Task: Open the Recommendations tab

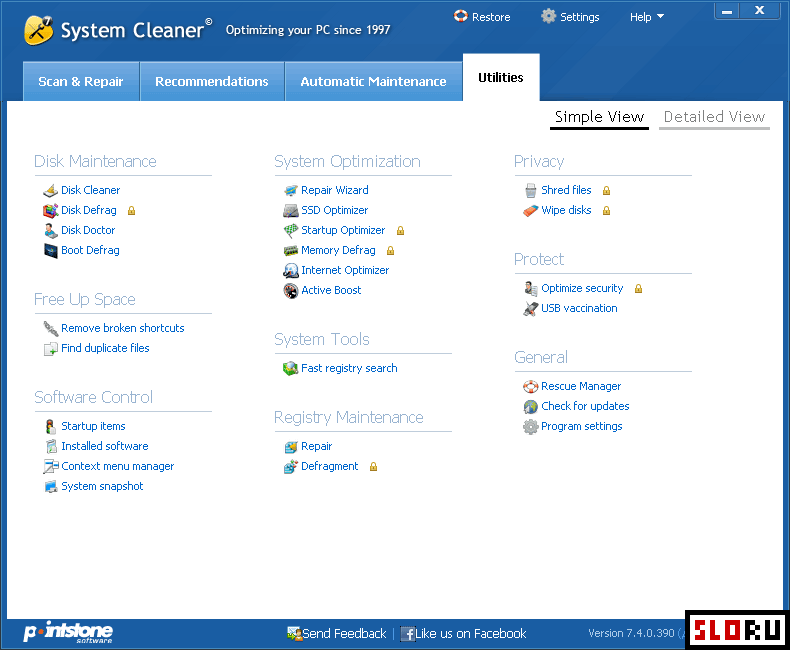Action: [212, 82]
